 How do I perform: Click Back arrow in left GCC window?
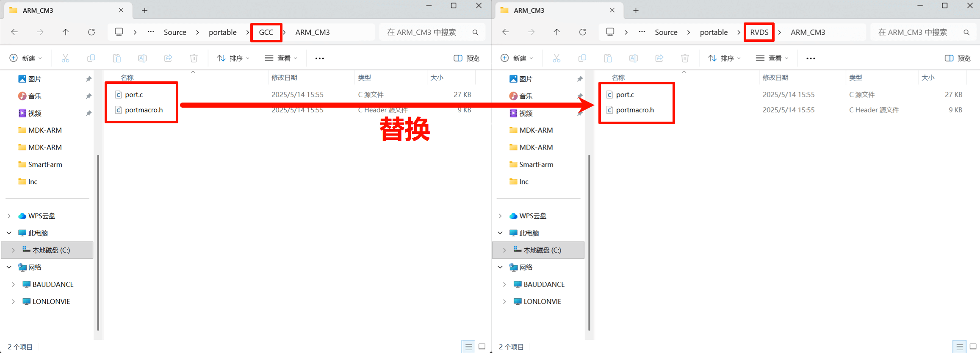[x=14, y=32]
